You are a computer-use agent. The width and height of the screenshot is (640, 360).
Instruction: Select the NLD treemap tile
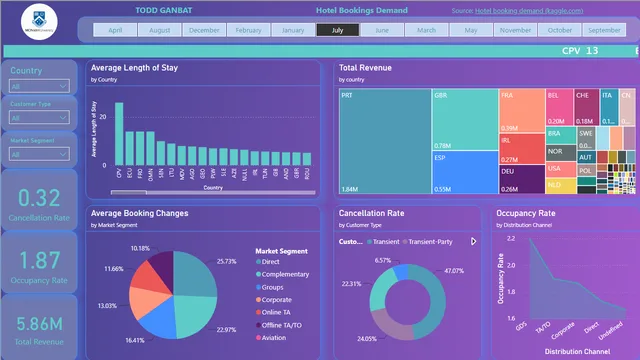coord(561,186)
